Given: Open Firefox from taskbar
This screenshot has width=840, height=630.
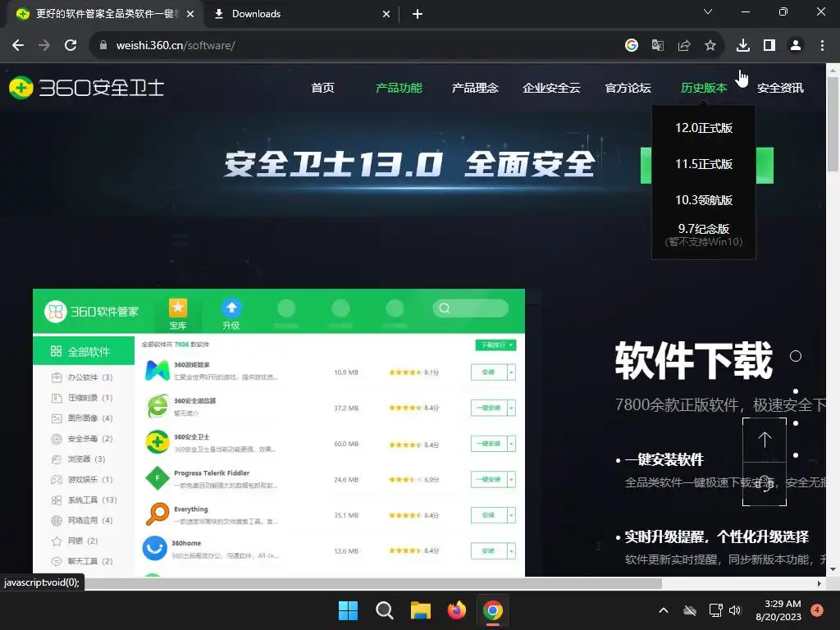Looking at the screenshot, I should 456,610.
